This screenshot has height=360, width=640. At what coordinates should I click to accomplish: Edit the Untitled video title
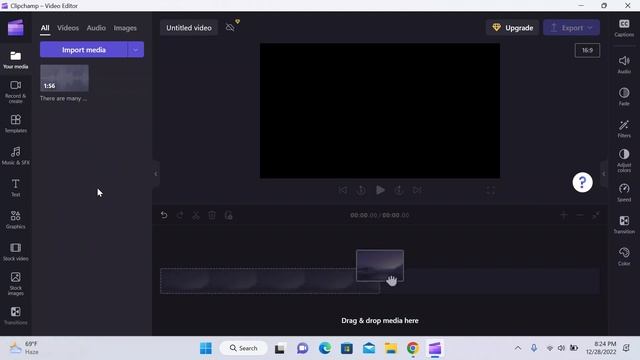click(x=189, y=28)
